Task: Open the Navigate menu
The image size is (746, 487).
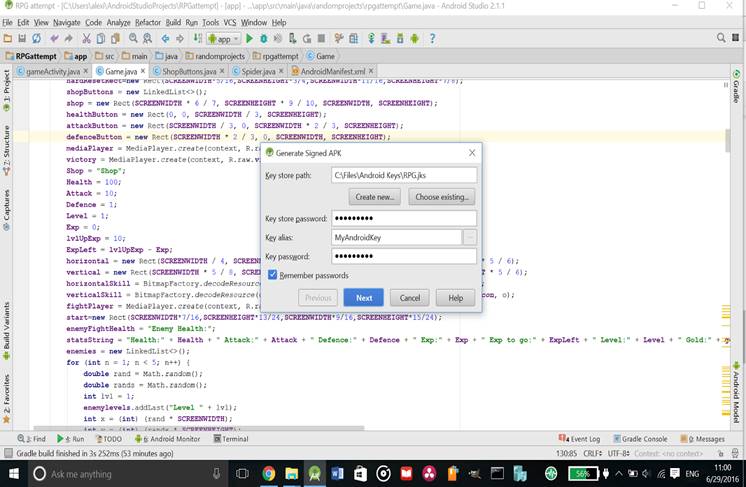Action: pos(67,22)
